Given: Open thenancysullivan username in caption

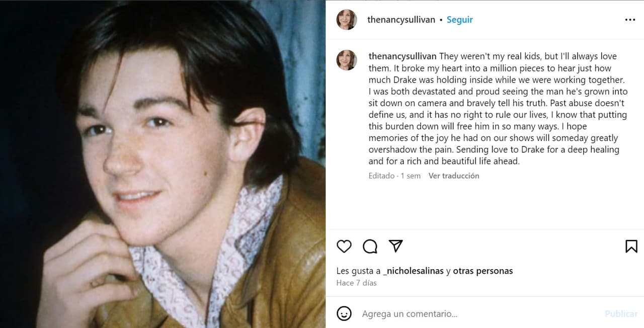Looking at the screenshot, I should (x=403, y=56).
